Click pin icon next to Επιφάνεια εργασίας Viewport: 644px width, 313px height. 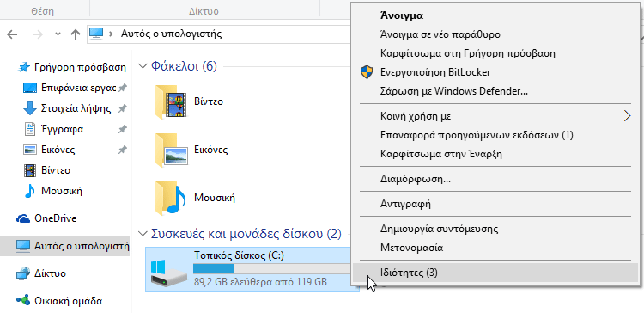[123, 88]
